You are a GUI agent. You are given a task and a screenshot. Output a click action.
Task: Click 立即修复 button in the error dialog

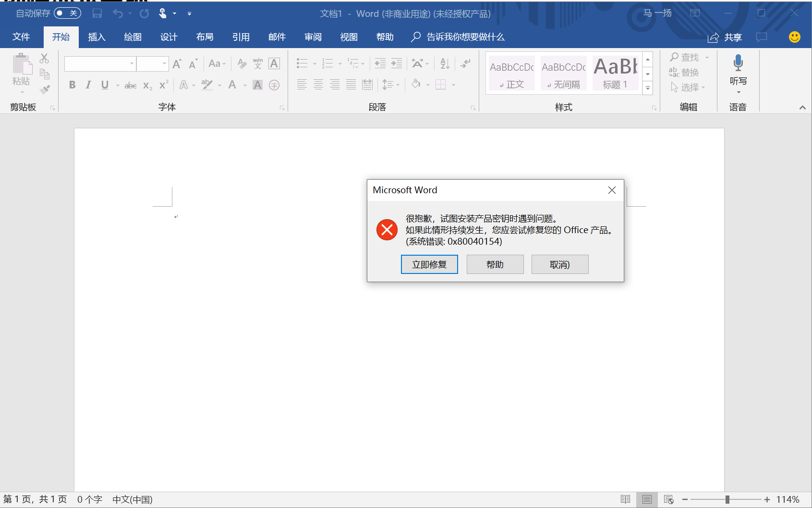click(429, 264)
